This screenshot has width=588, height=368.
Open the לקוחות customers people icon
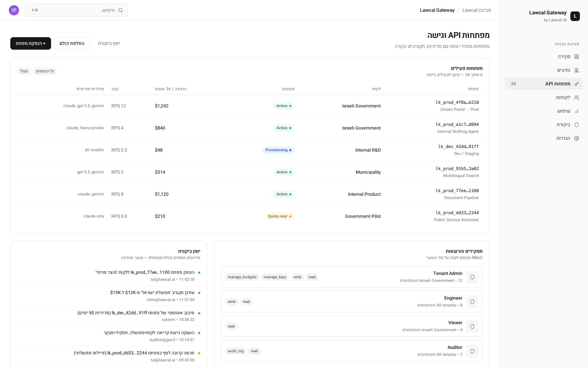tap(577, 97)
